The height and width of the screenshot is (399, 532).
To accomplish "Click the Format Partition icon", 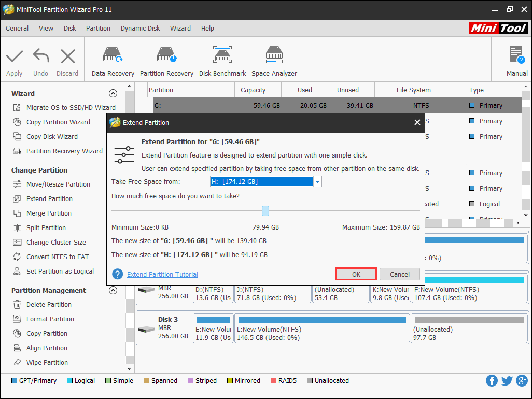I will coord(17,319).
